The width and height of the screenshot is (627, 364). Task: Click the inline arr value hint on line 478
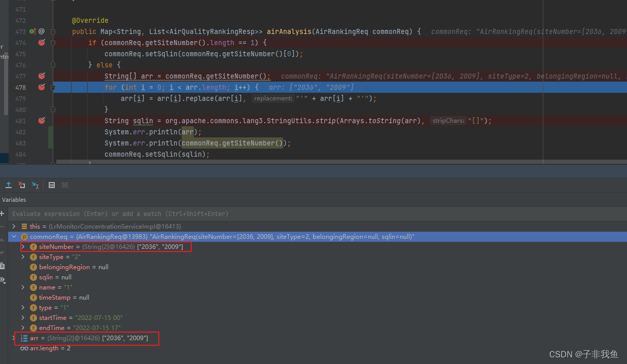click(311, 87)
